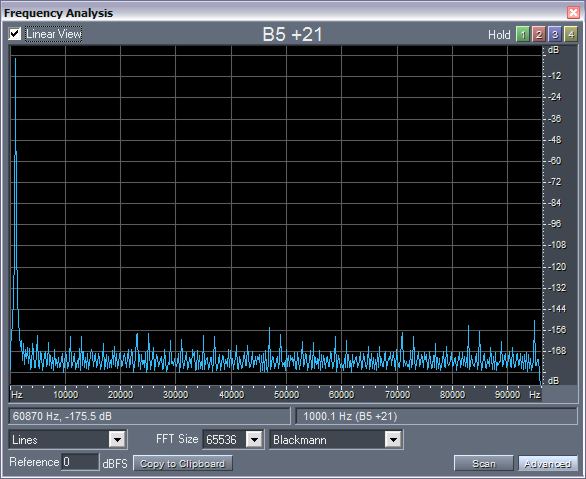
Task: Click the 50000 Hz axis label
Action: [286, 395]
